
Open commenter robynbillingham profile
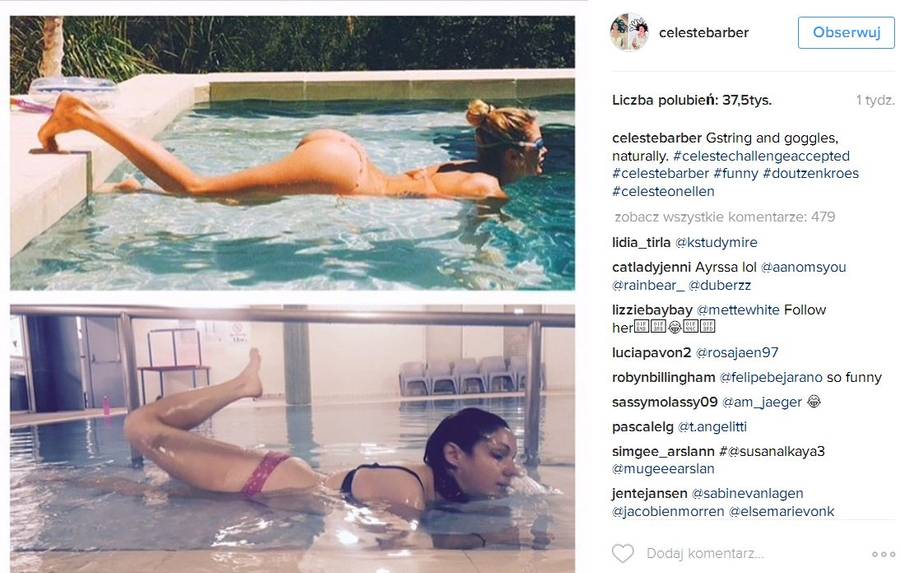(x=664, y=377)
